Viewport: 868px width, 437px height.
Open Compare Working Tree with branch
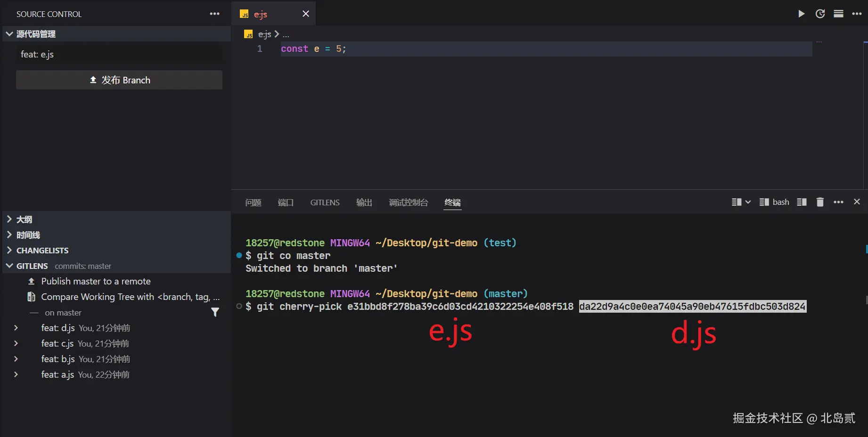(131, 297)
